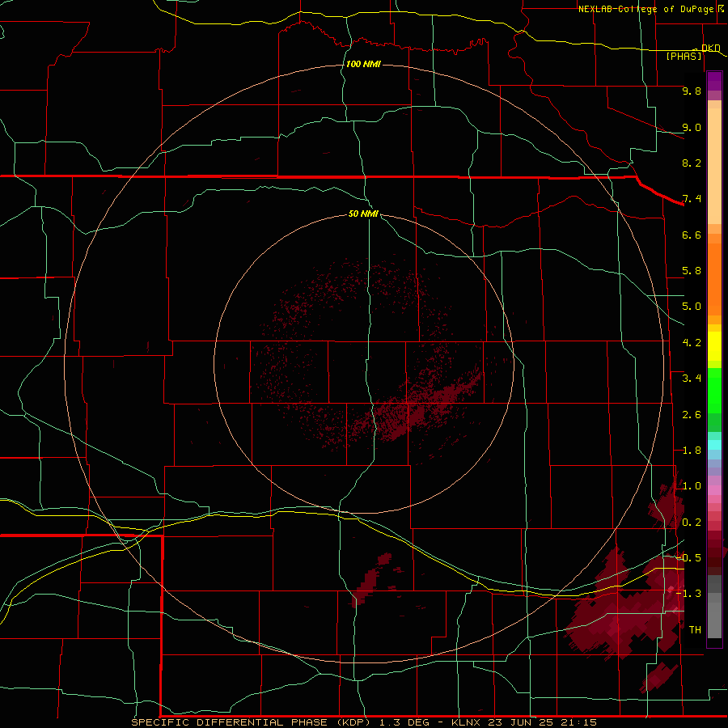
Task: Pick the peach swatch beside 8.2
Action: click(x=714, y=166)
